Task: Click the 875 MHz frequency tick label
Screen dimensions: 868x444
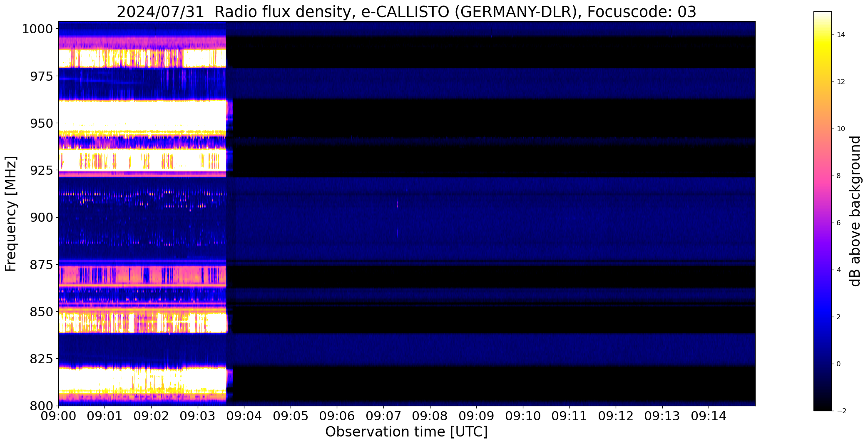Action: click(42, 264)
